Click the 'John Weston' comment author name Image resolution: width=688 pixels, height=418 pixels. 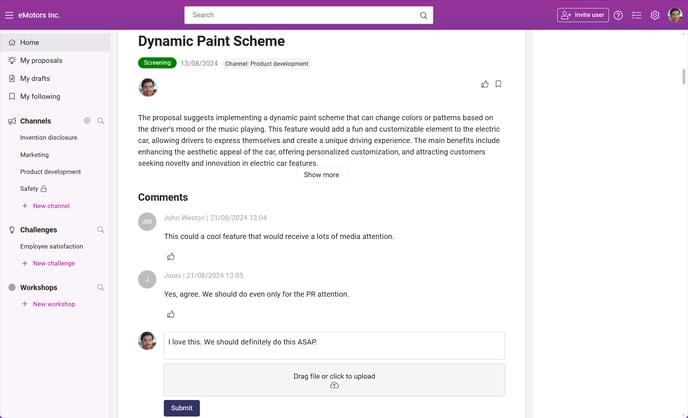[x=184, y=218]
